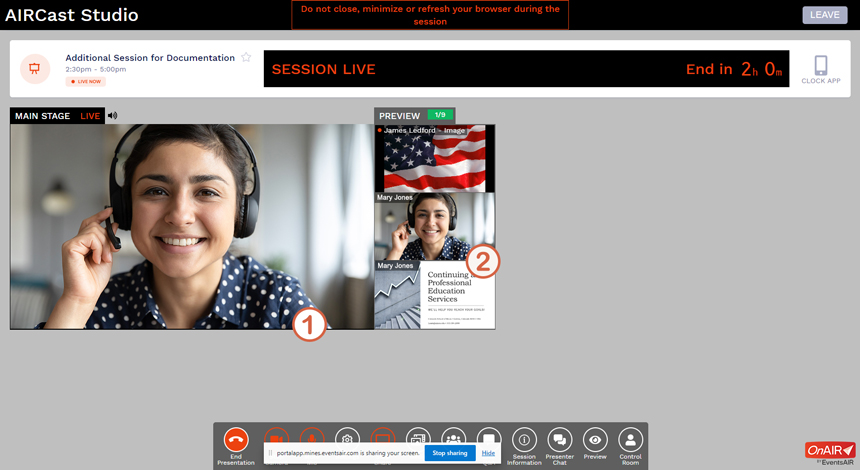Viewport: 860px width, 470px height.
Task: Open the Session Information panel
Action: click(x=524, y=440)
